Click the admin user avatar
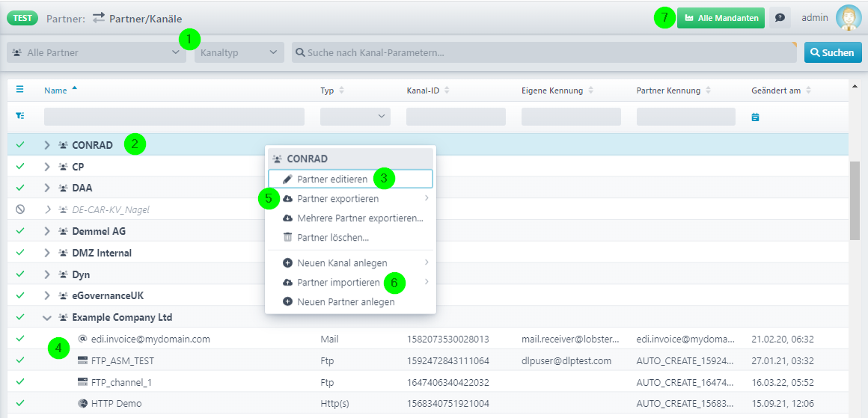Viewport: 868px width, 418px height. [848, 18]
